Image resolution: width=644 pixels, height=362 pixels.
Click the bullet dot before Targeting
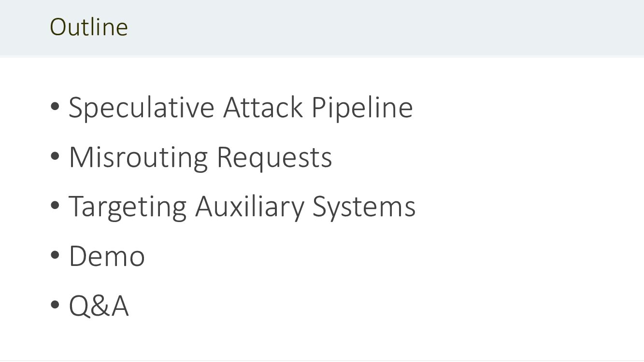pos(55,206)
